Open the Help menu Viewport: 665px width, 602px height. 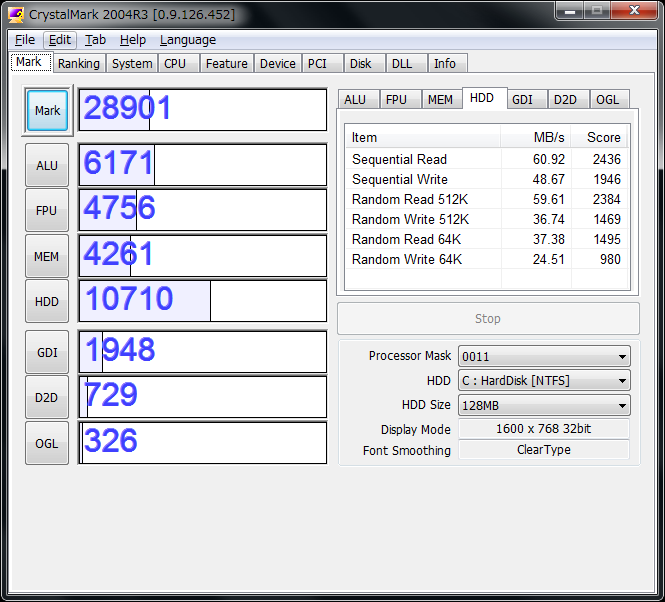coord(133,40)
